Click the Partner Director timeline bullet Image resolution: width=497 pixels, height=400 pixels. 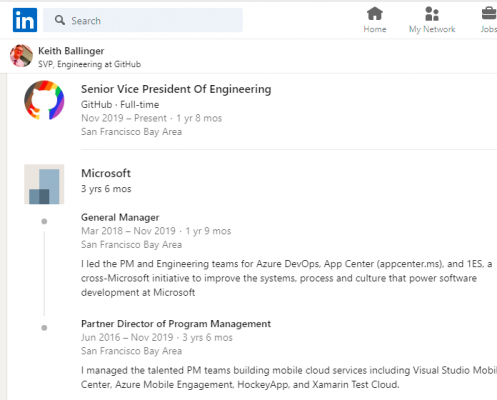[x=44, y=328]
